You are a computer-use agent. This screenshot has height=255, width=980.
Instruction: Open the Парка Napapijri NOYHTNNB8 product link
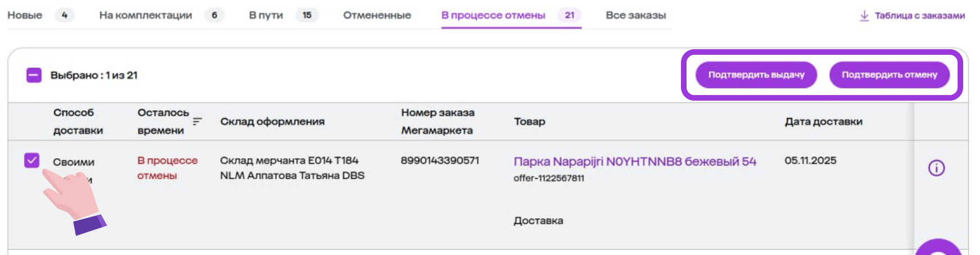(634, 162)
